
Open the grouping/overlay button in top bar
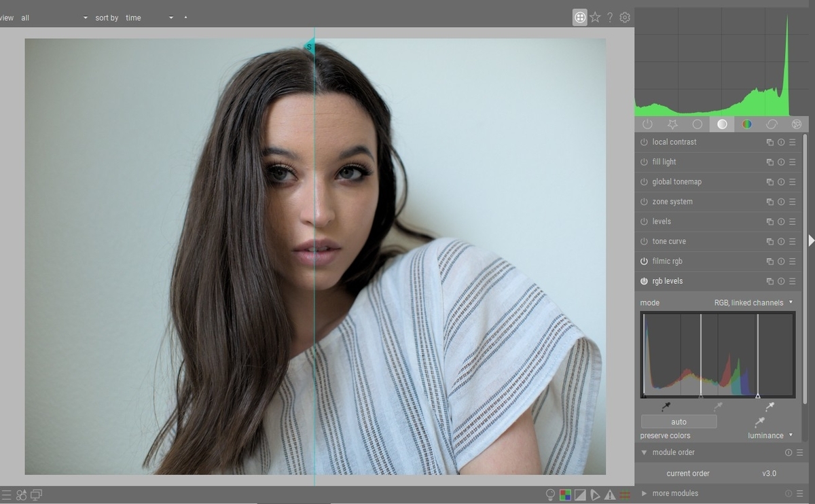(580, 18)
